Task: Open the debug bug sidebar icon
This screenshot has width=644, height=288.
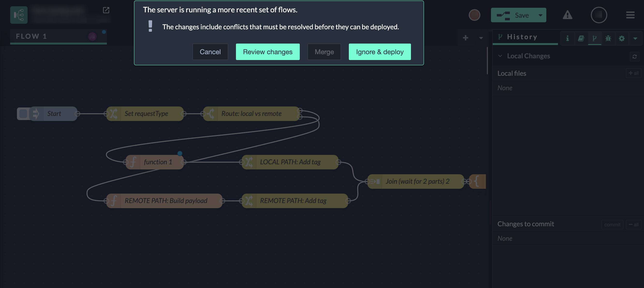Action: [608, 38]
